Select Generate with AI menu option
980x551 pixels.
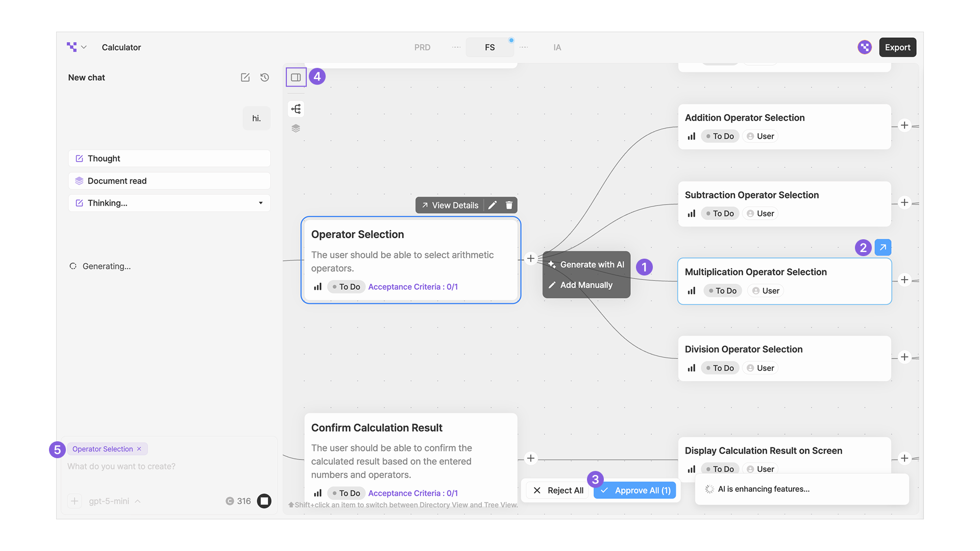click(586, 265)
